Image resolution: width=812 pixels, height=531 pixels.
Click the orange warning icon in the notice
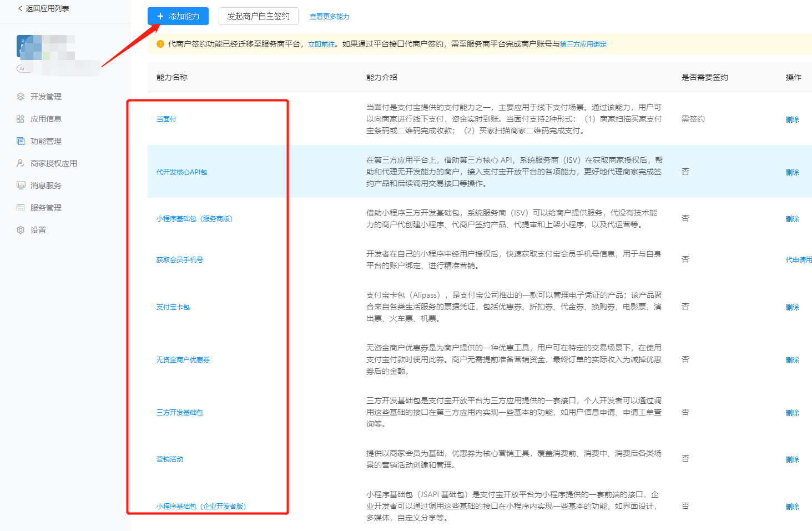160,44
